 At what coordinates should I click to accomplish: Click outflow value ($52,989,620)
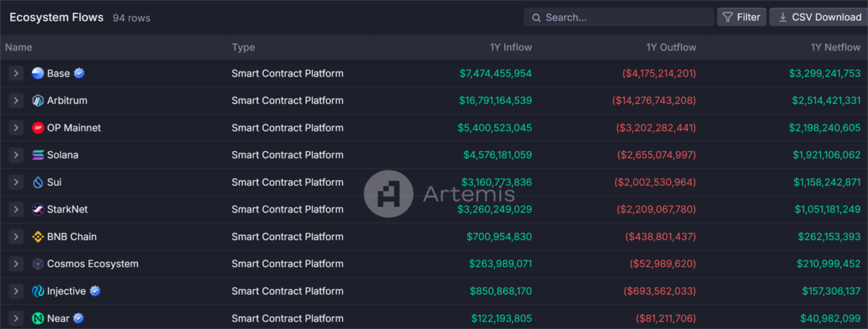click(x=663, y=264)
